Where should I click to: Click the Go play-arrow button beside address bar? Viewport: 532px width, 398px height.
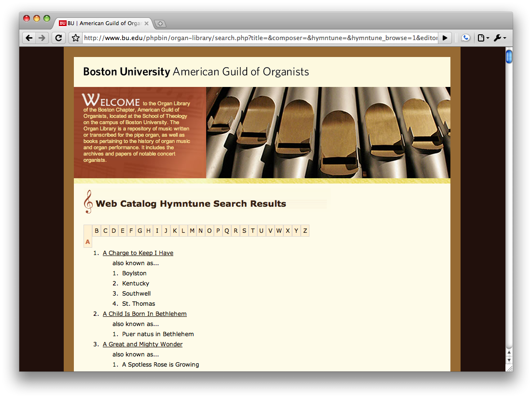(x=445, y=38)
